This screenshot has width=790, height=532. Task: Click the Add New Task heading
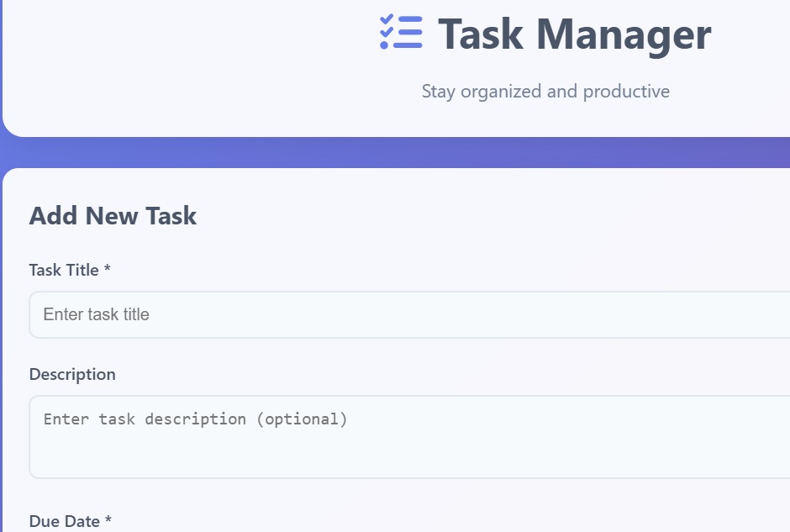pos(113,216)
